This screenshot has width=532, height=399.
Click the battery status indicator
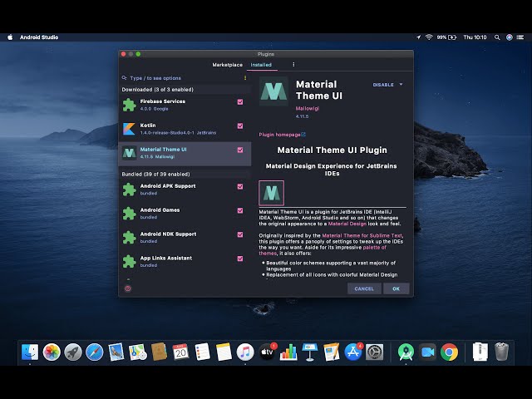tap(446, 37)
